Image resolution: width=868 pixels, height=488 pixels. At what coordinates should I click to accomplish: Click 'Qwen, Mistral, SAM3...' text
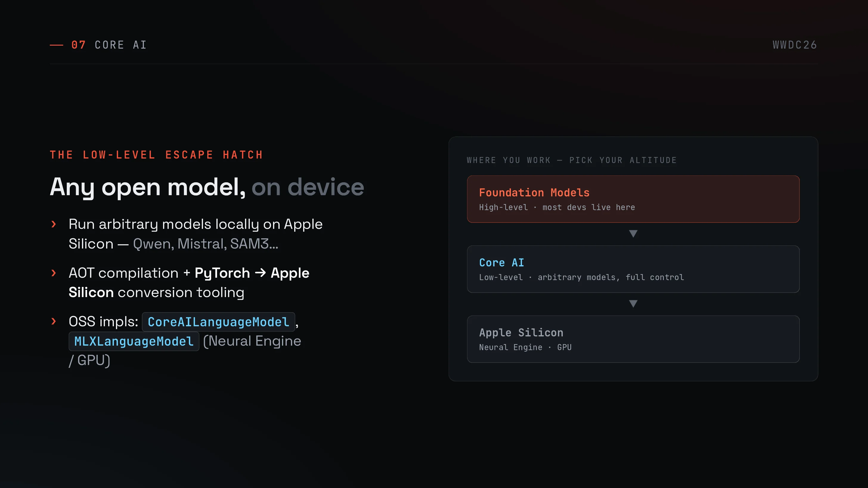[206, 244]
